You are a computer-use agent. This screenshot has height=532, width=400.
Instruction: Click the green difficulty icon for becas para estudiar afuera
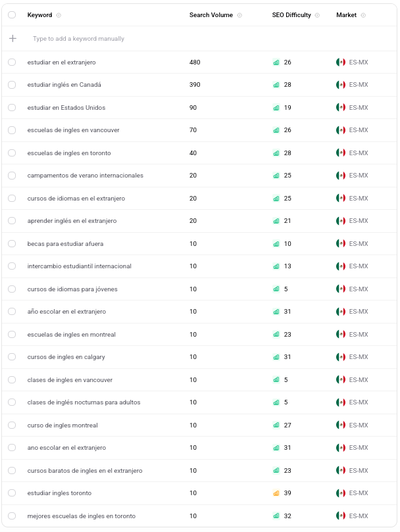pos(276,243)
